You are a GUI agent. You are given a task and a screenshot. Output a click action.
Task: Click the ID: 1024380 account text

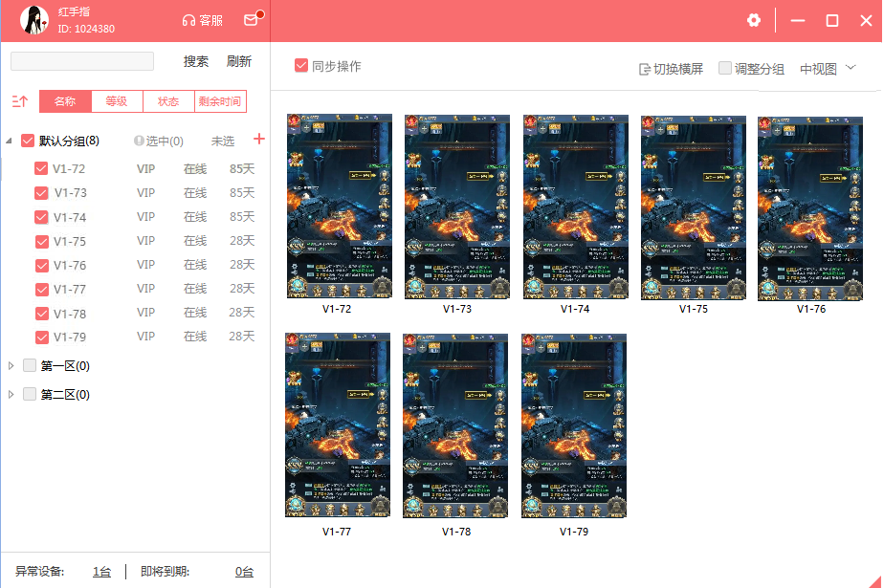(86, 29)
